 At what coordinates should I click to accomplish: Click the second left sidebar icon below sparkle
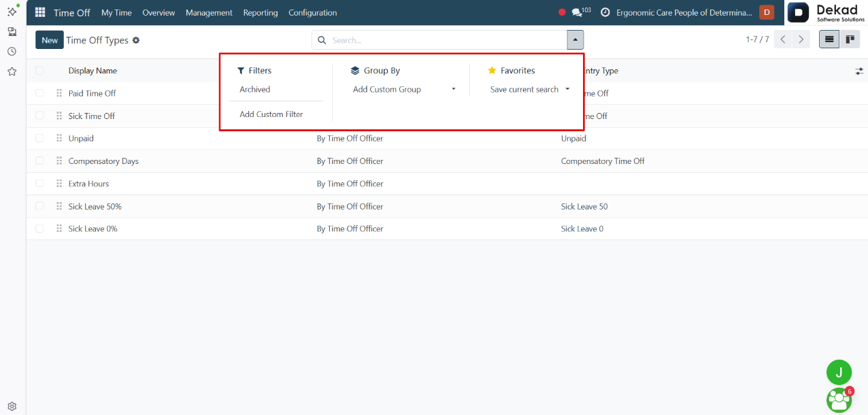click(x=12, y=31)
